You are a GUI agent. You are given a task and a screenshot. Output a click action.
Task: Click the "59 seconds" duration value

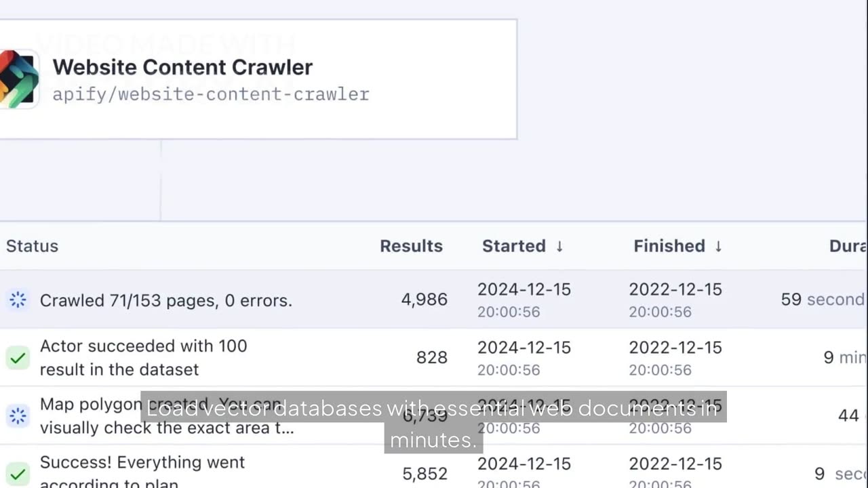pyautogui.click(x=823, y=300)
